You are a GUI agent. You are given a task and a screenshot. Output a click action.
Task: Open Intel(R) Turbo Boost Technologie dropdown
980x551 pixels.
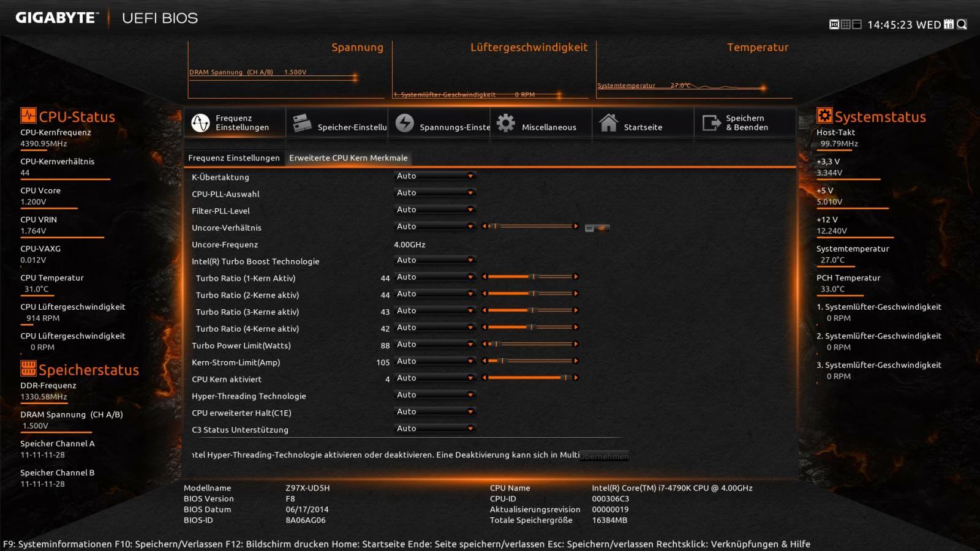tap(435, 260)
